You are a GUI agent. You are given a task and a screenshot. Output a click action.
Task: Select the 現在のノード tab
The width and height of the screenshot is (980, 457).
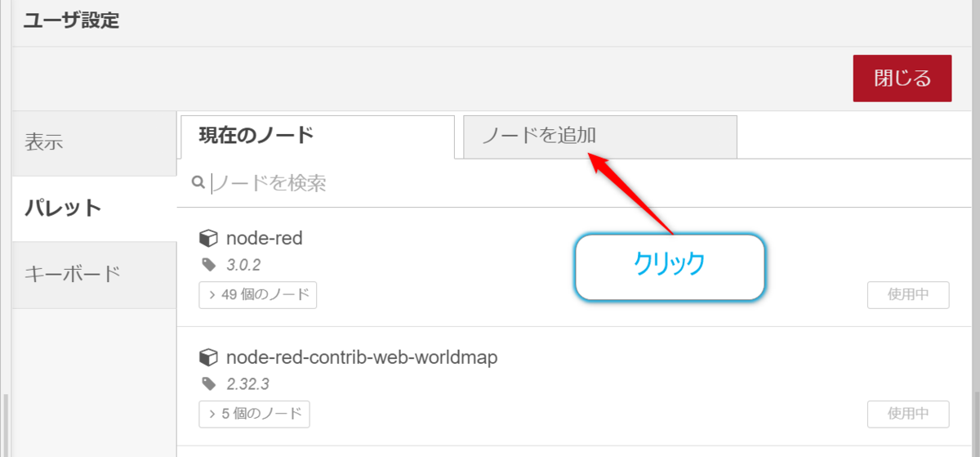pos(317,137)
